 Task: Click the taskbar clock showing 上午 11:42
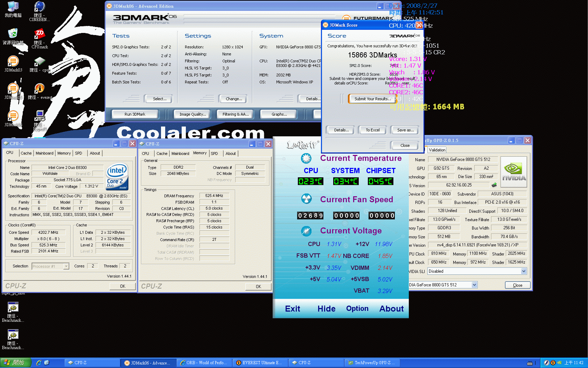click(574, 363)
